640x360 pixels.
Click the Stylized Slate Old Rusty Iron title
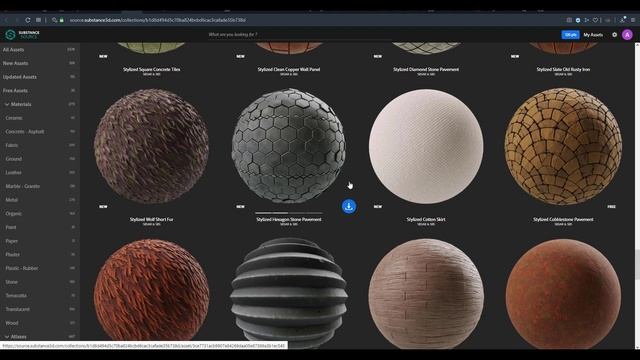tap(563, 69)
